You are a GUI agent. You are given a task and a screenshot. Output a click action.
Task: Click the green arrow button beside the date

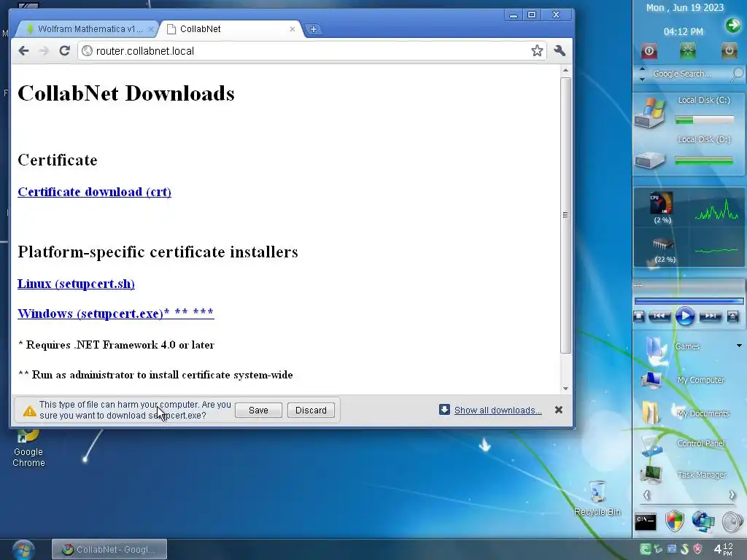click(733, 25)
